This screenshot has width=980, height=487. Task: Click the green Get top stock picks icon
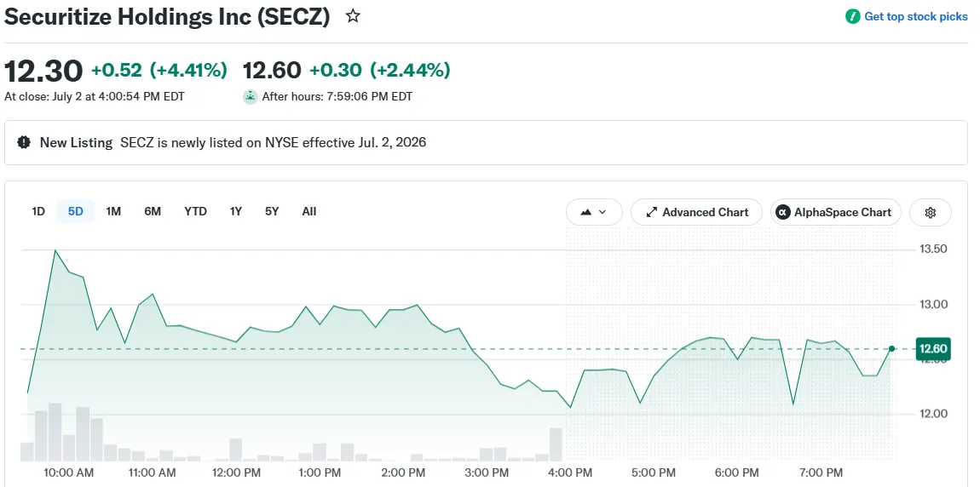852,17
